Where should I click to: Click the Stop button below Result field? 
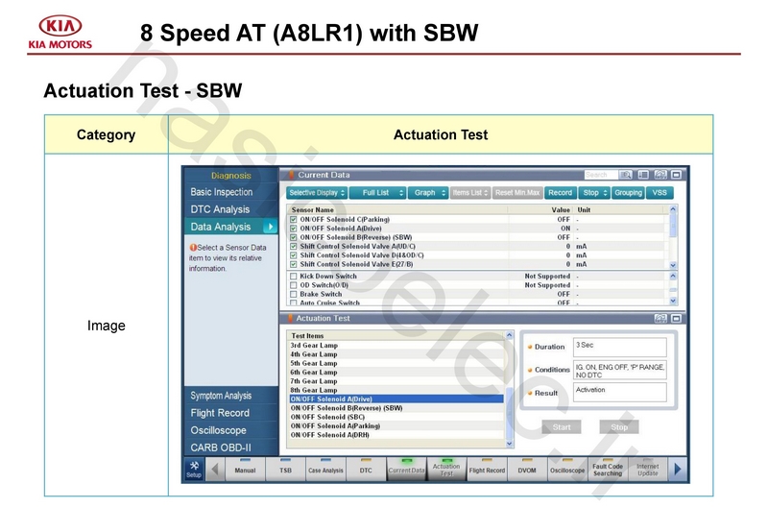(619, 427)
